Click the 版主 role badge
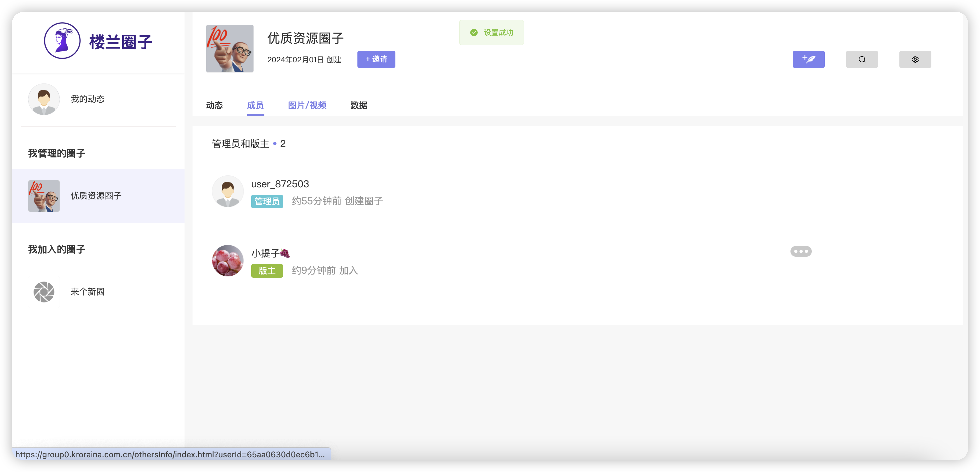The width and height of the screenshot is (980, 472). click(x=267, y=271)
